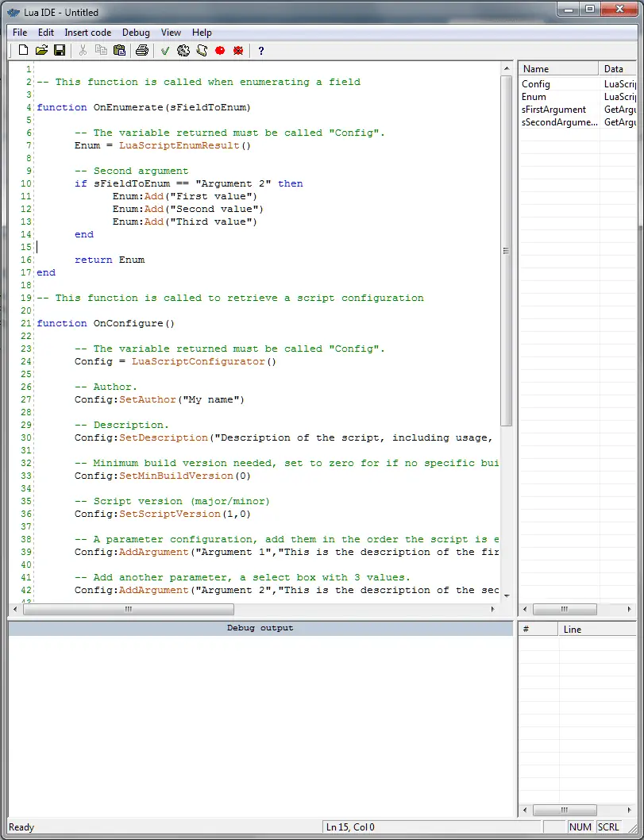Place cursor on 'function OnEnumerate' line

(x=144, y=107)
